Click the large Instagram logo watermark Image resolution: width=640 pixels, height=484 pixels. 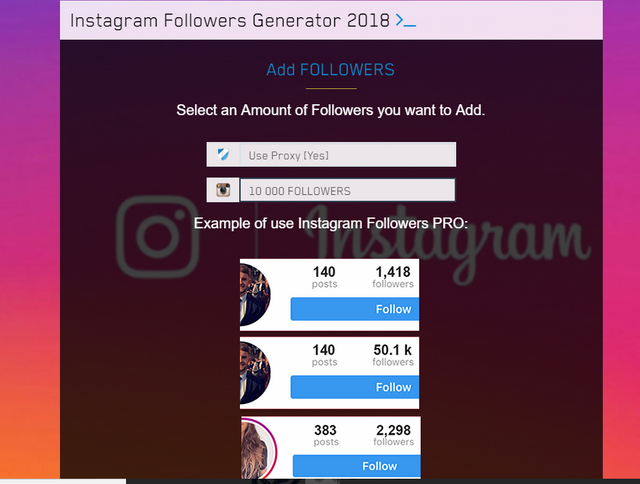tap(158, 237)
